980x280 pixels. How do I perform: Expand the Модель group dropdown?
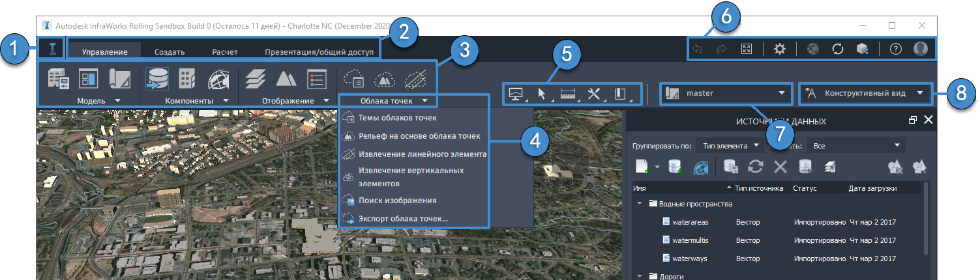pyautogui.click(x=117, y=101)
